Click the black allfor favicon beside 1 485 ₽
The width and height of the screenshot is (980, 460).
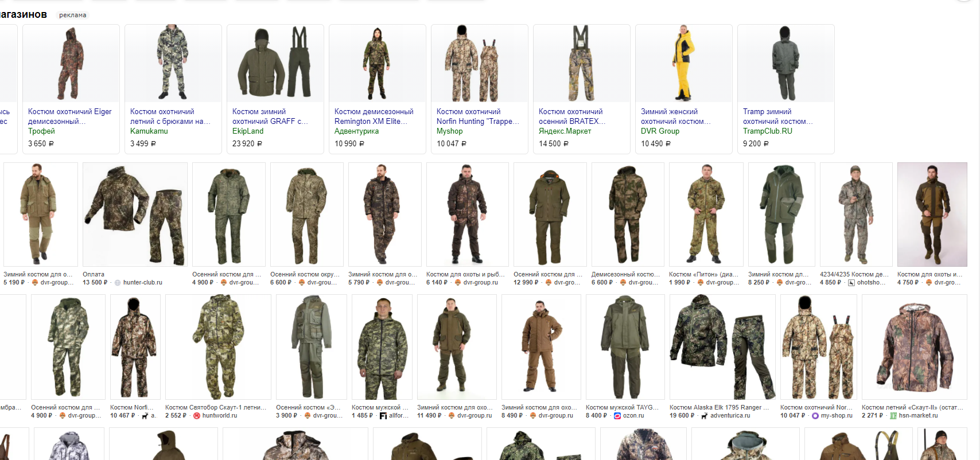383,416
